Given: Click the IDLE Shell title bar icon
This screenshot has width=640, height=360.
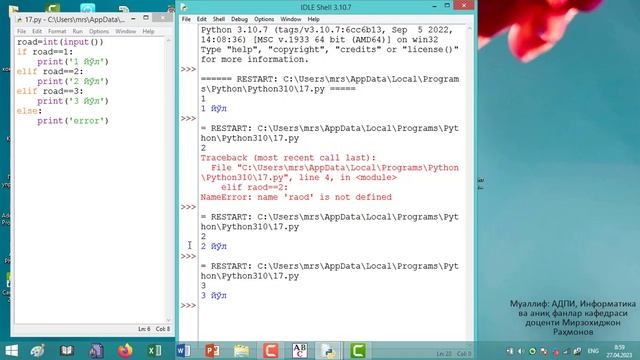Looking at the screenshot, I should click(x=184, y=7).
